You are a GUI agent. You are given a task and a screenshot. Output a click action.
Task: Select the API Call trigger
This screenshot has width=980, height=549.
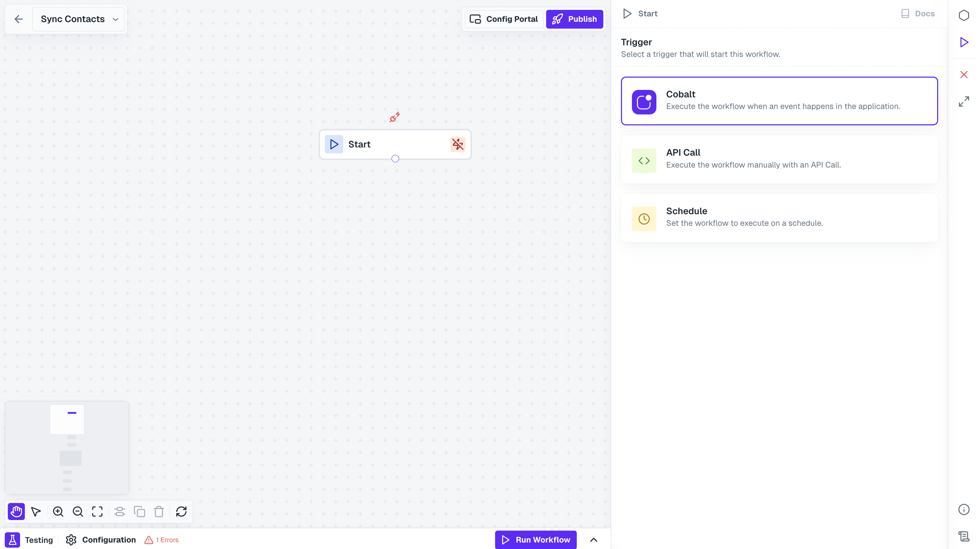(x=779, y=159)
